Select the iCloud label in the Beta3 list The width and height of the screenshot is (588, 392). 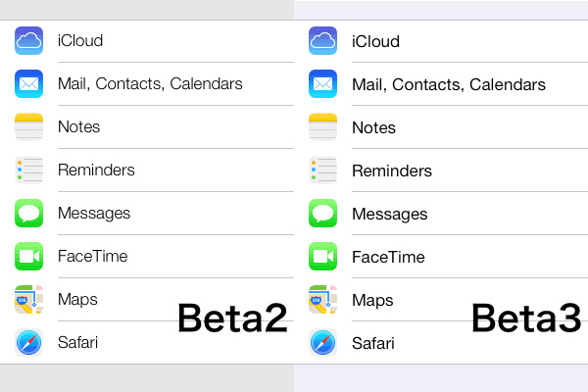[375, 41]
